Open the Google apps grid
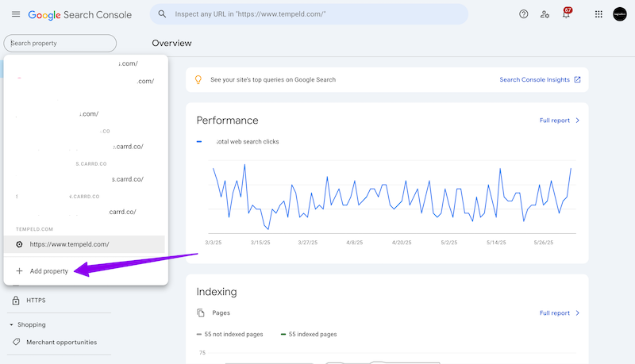 click(x=598, y=14)
